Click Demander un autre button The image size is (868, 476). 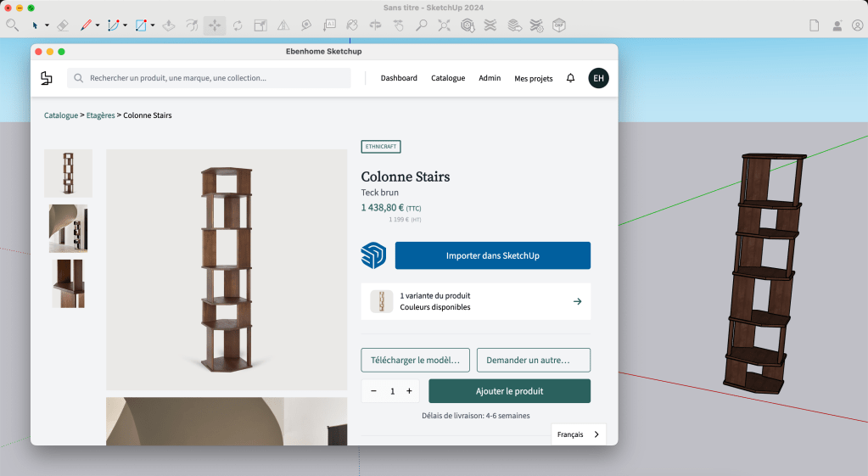[x=534, y=361]
